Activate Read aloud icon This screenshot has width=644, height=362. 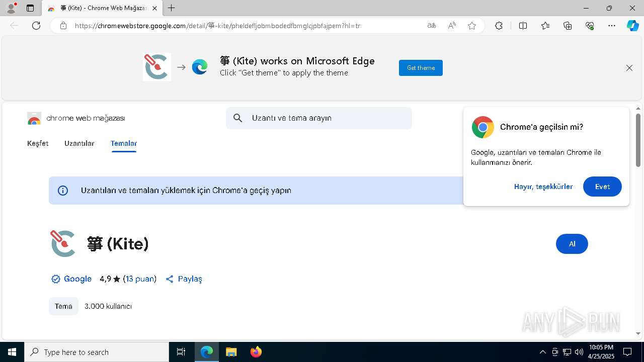tap(452, 26)
